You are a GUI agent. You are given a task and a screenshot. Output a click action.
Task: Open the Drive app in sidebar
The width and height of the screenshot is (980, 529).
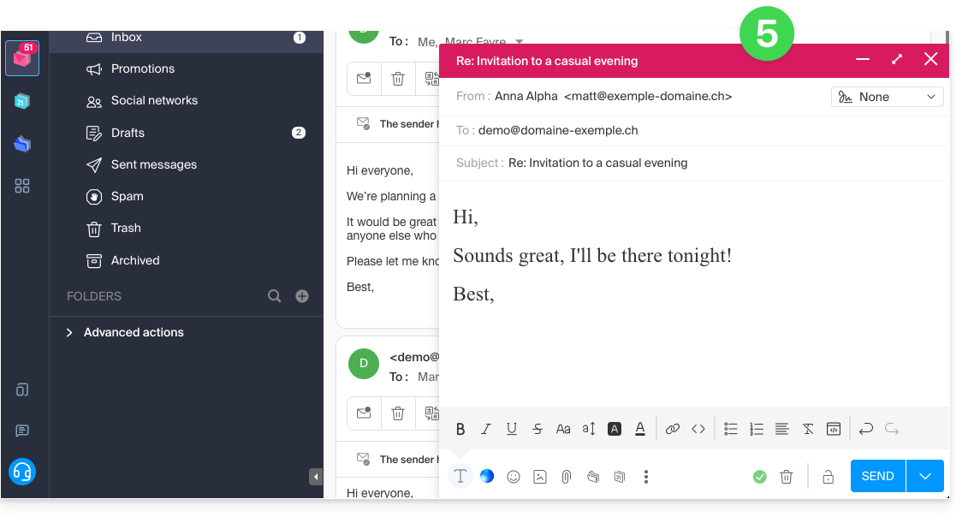pos(22,144)
